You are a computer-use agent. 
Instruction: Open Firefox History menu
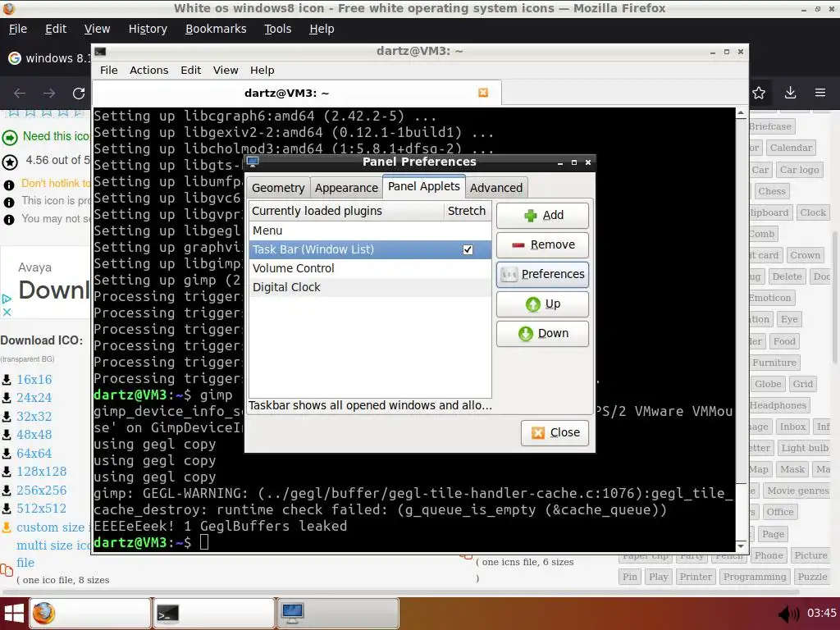click(148, 29)
